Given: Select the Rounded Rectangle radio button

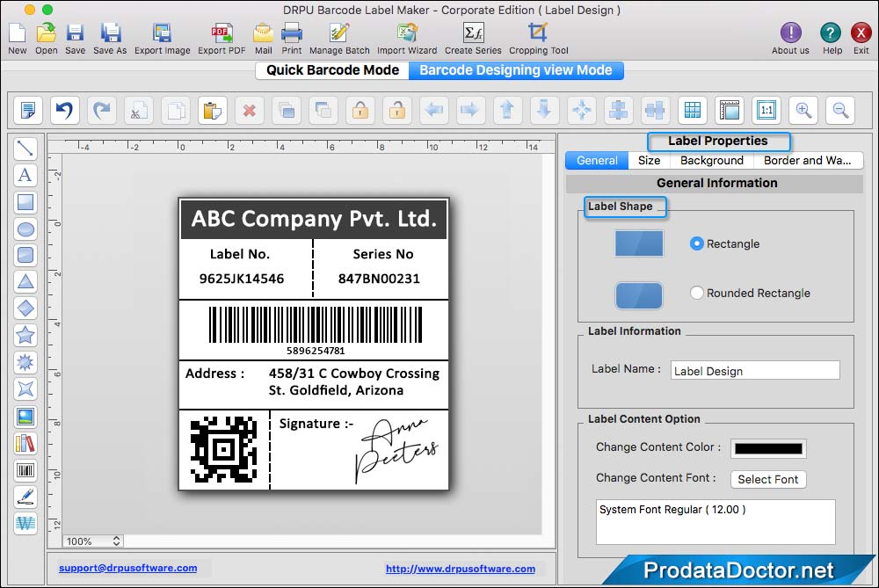Looking at the screenshot, I should 696,293.
